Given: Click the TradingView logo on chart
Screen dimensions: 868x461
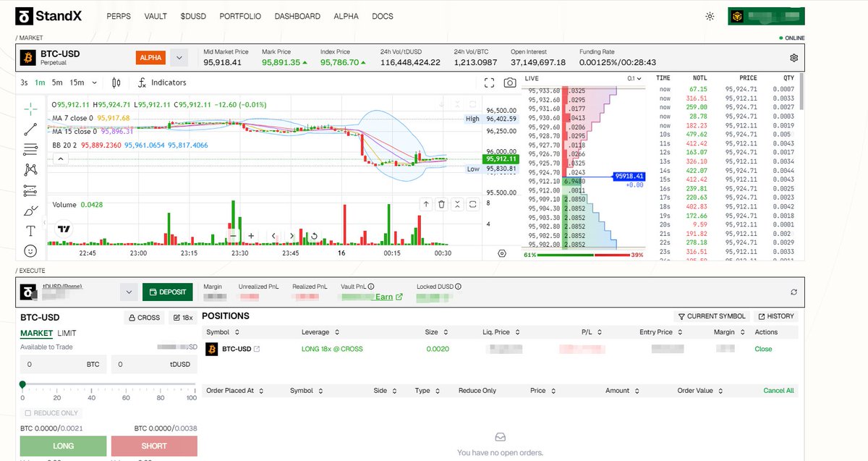Looking at the screenshot, I should [64, 228].
